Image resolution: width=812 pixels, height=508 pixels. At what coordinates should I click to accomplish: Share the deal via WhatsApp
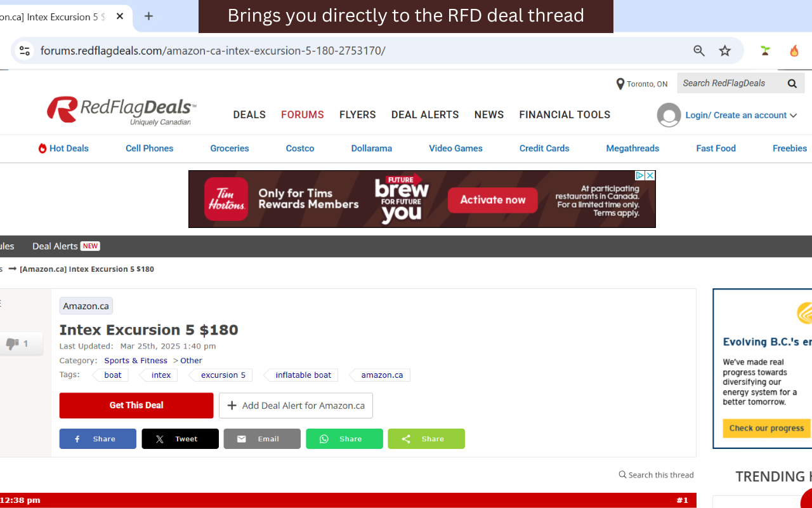[344, 439]
